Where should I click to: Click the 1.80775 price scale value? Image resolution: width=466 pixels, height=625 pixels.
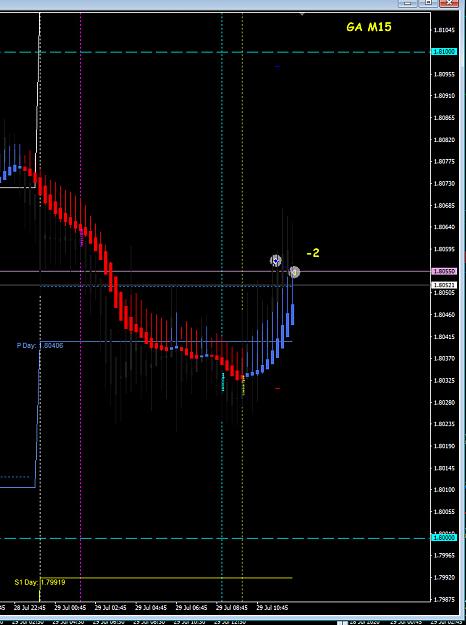[x=444, y=162]
